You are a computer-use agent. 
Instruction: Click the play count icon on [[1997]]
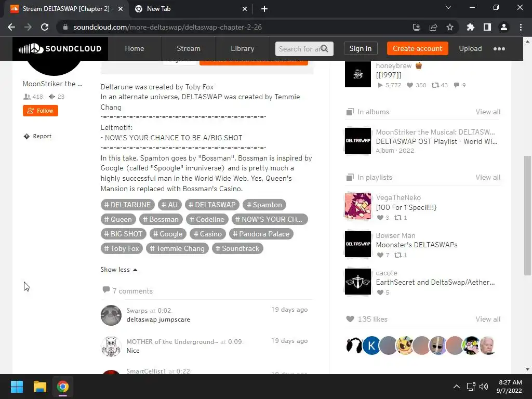tap(380, 85)
